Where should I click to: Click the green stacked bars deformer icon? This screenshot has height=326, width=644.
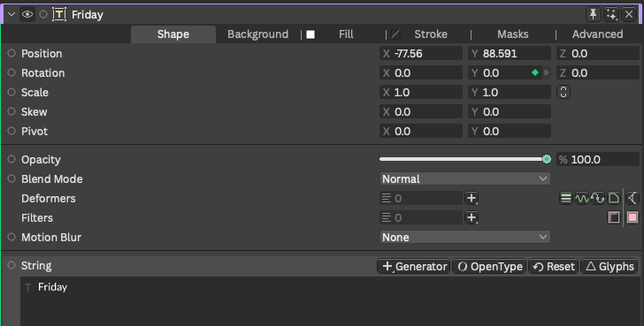pos(566,198)
